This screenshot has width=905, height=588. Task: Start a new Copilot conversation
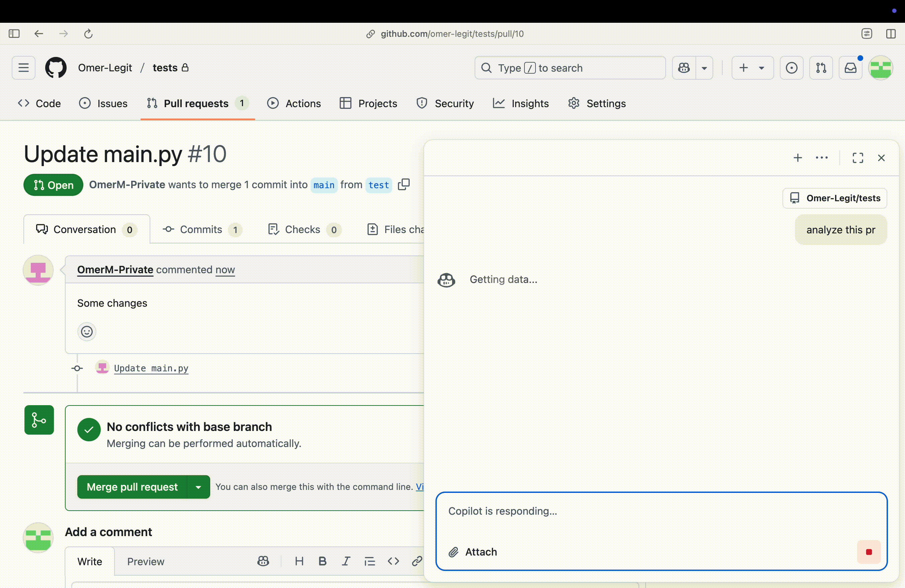pyautogui.click(x=797, y=158)
